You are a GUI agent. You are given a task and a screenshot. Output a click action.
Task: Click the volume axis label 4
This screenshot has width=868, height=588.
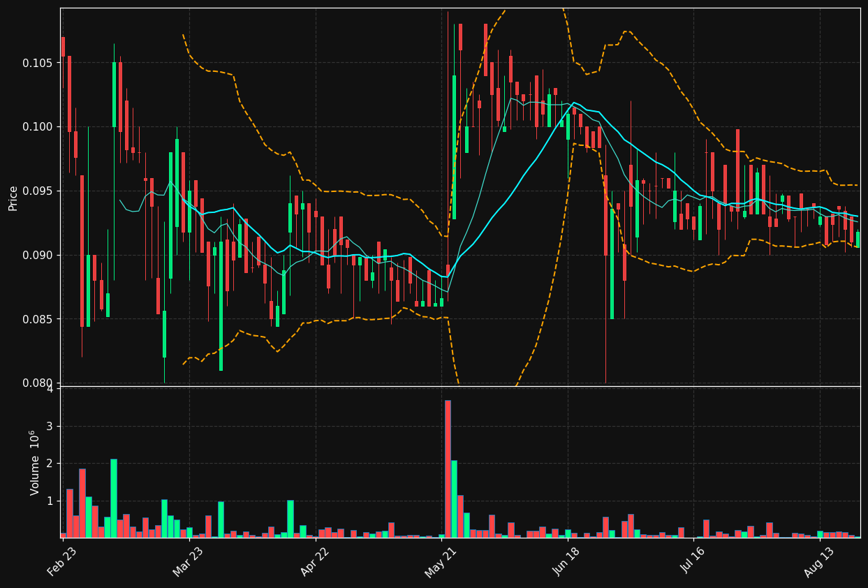point(50,389)
